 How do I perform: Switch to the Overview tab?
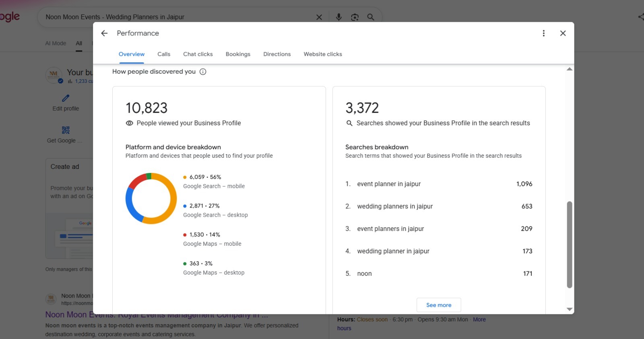(132, 54)
